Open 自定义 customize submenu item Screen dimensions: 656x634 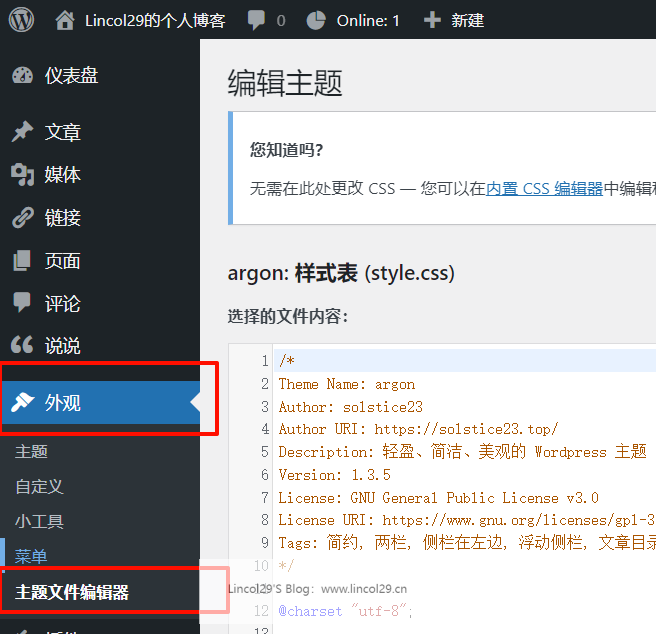40,487
